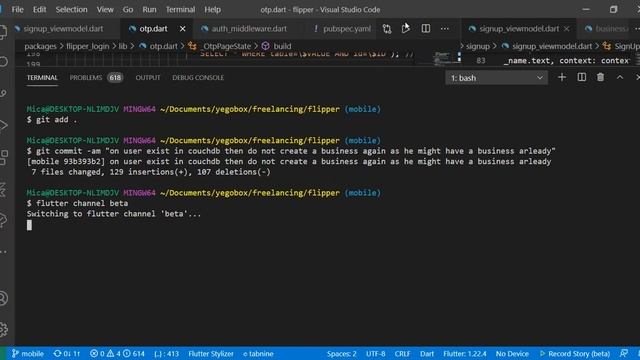640x360 pixels.
Task: Change Dart language mode
Action: pyautogui.click(x=427, y=353)
